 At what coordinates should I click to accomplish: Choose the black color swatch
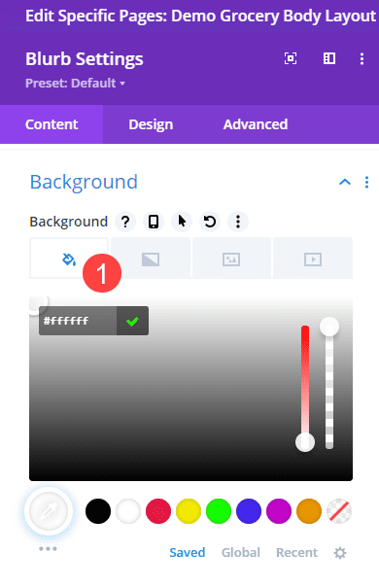(x=98, y=511)
